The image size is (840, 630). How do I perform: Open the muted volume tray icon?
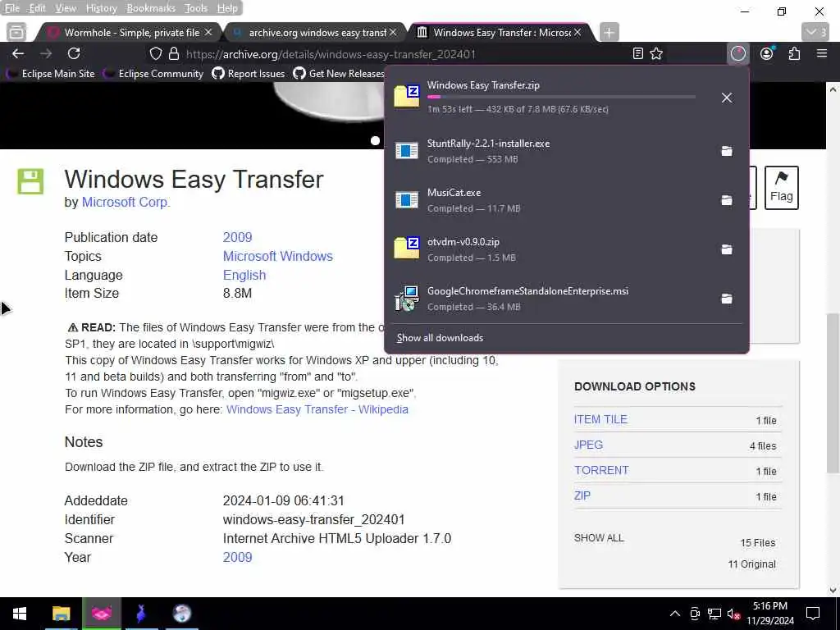[x=733, y=614]
